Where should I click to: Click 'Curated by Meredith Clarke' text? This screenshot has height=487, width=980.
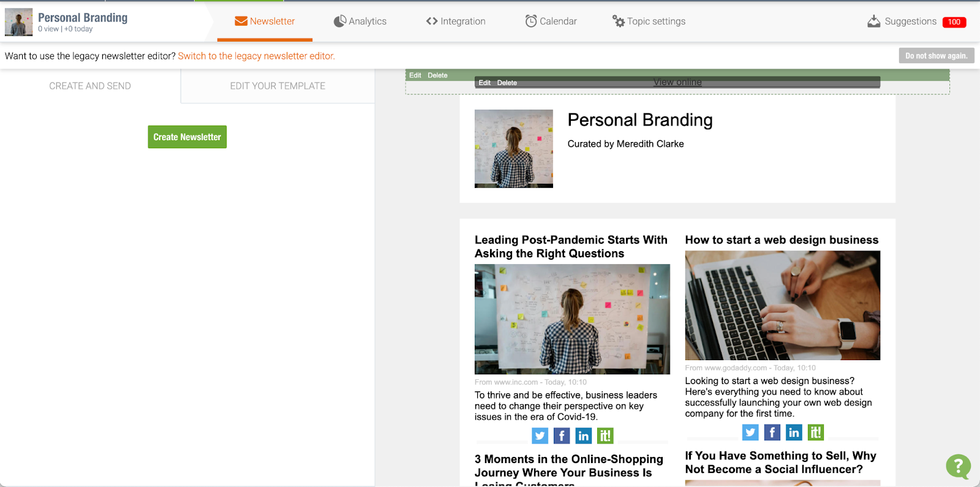tap(625, 144)
